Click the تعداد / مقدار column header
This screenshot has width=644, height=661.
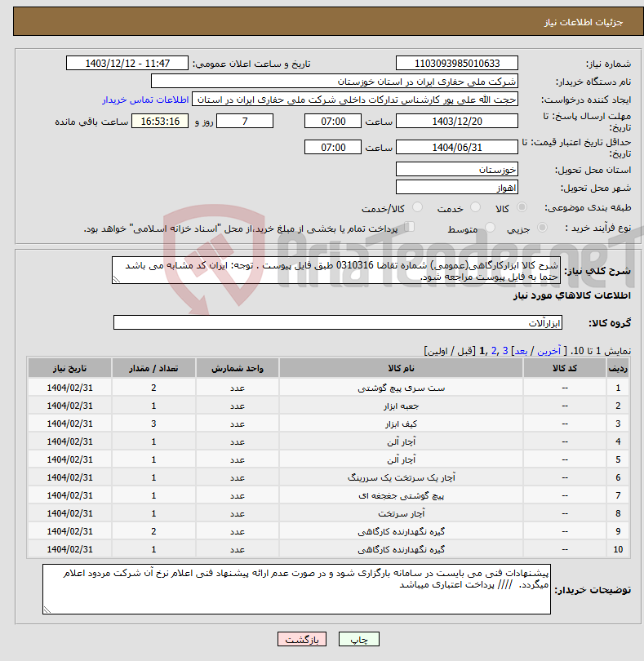pos(153,368)
